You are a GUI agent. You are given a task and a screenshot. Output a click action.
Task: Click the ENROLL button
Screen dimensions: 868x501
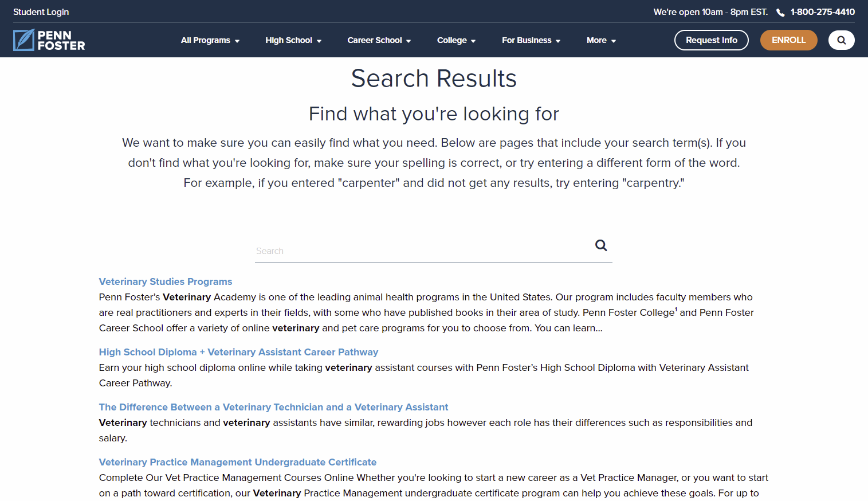click(x=789, y=40)
